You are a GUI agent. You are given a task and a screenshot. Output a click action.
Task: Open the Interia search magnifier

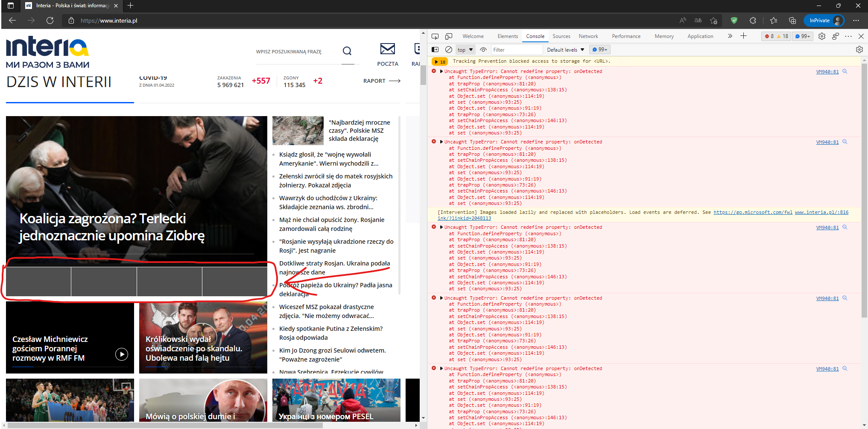click(x=347, y=51)
